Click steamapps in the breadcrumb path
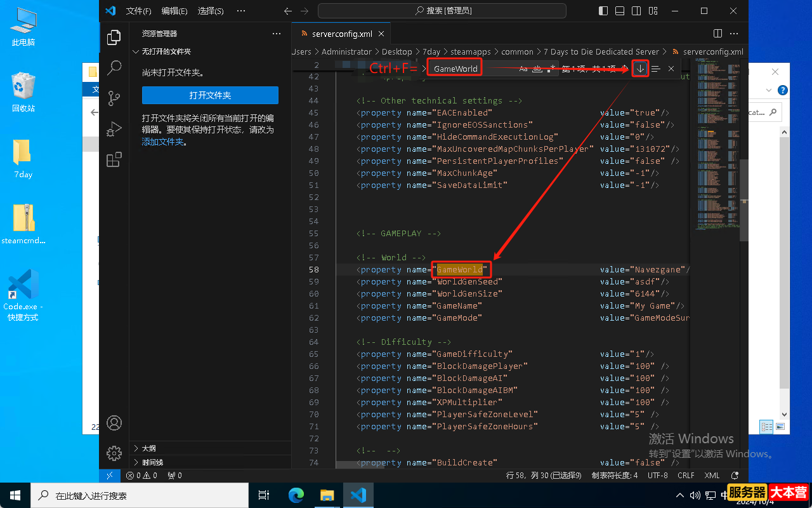The width and height of the screenshot is (812, 508). [x=471, y=52]
